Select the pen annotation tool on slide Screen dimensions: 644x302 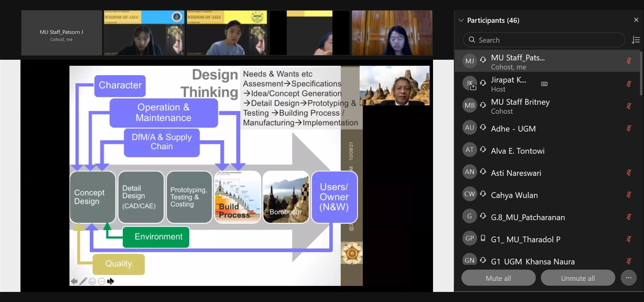point(83,281)
